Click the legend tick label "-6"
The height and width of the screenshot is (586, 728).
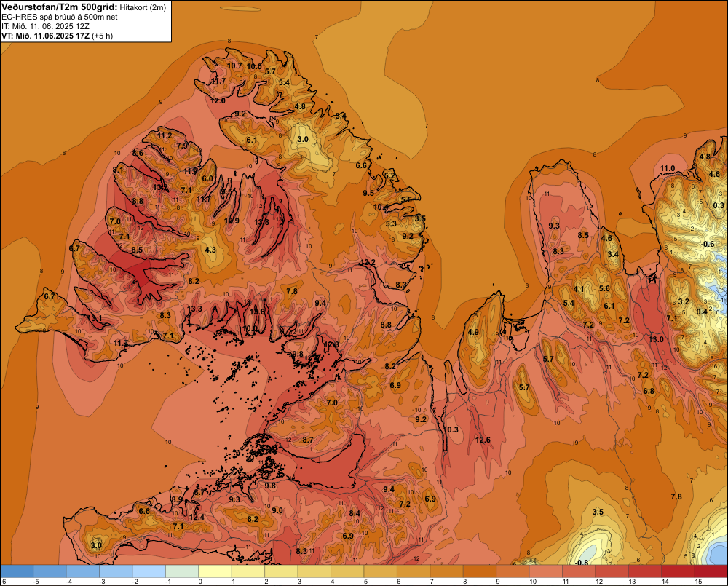click(3, 582)
